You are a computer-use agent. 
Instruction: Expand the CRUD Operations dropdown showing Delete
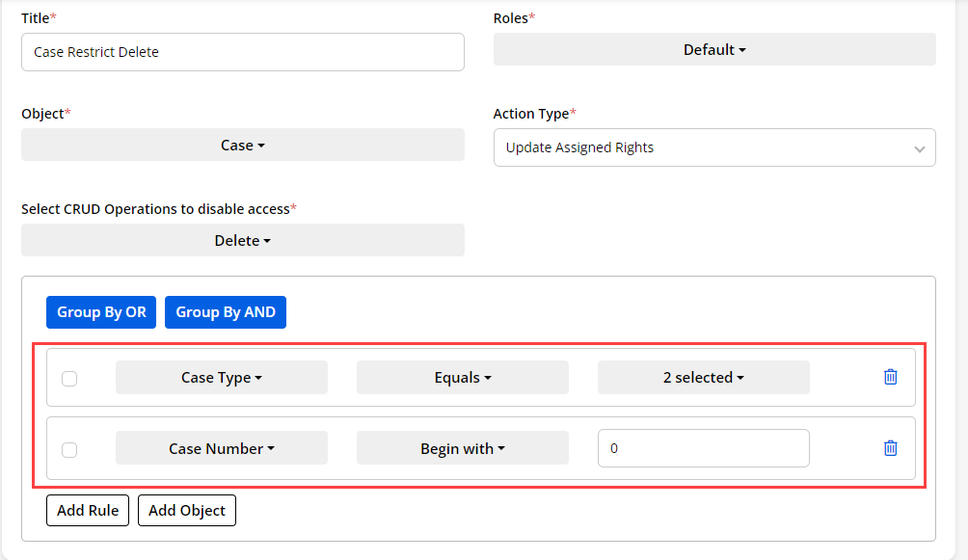pyautogui.click(x=243, y=240)
